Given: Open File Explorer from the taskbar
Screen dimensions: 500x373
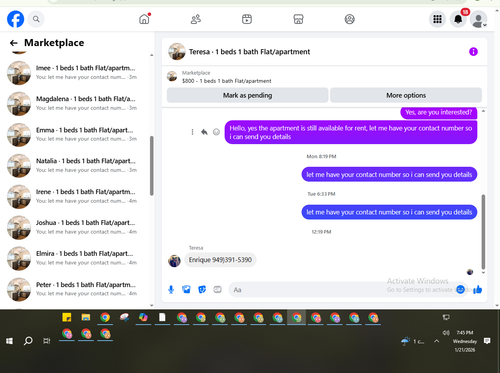Looking at the screenshot, I should [86, 317].
